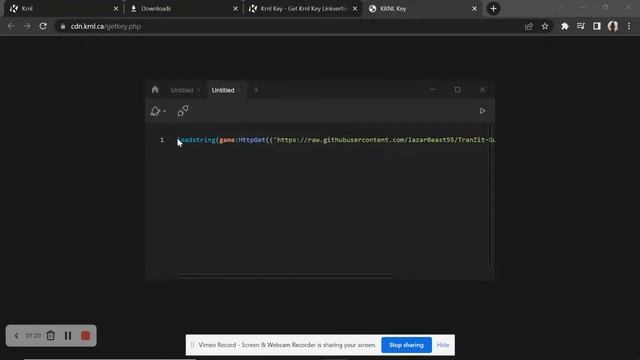Hide the screen sharing notification bar

pos(443,345)
